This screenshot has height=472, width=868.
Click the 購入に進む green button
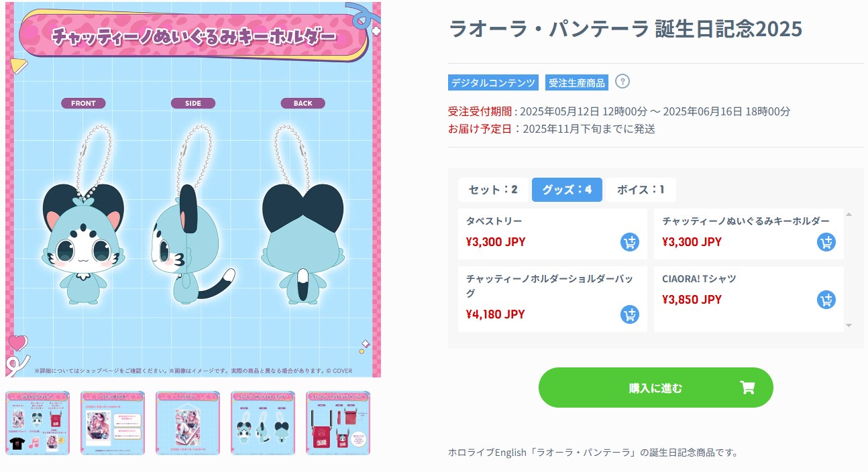655,388
